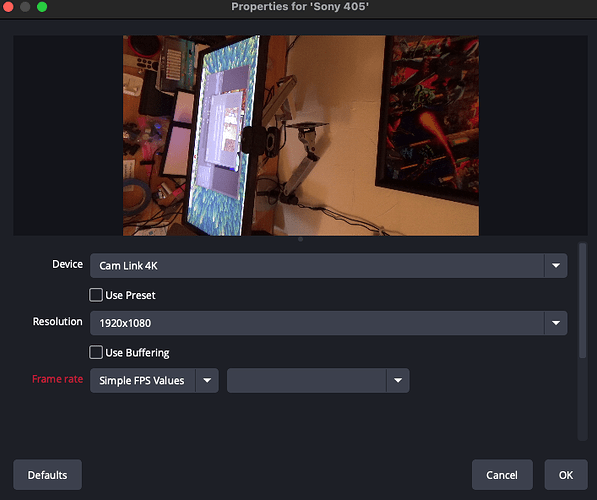Click the camera preview image

301,136
